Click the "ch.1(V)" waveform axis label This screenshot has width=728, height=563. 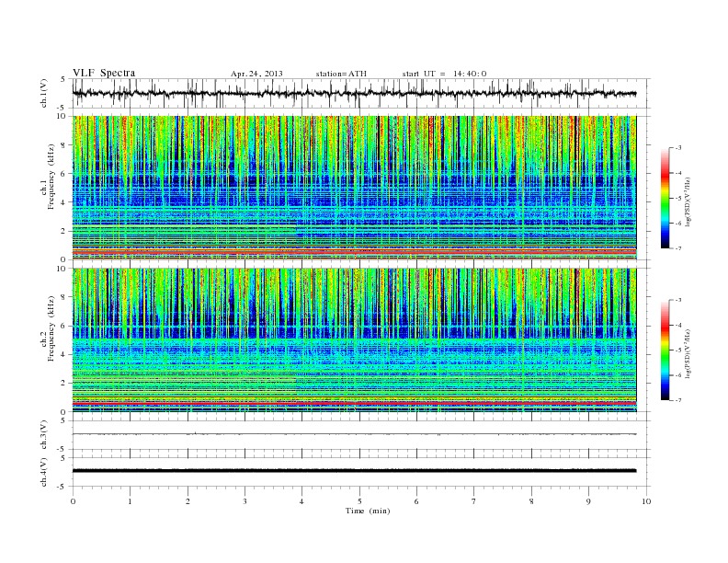44,93
